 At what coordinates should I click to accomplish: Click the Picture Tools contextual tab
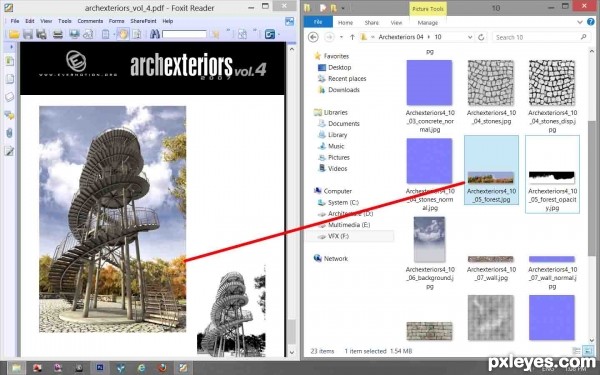[428, 8]
